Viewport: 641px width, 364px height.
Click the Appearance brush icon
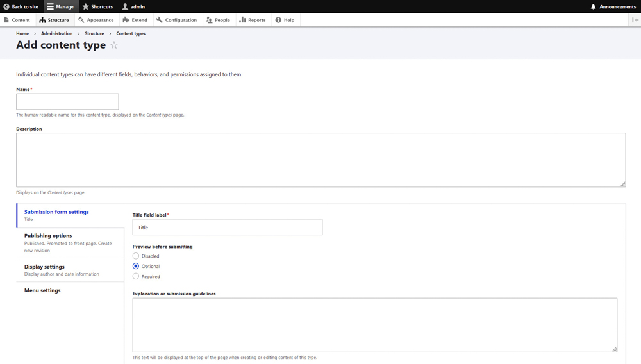(81, 20)
